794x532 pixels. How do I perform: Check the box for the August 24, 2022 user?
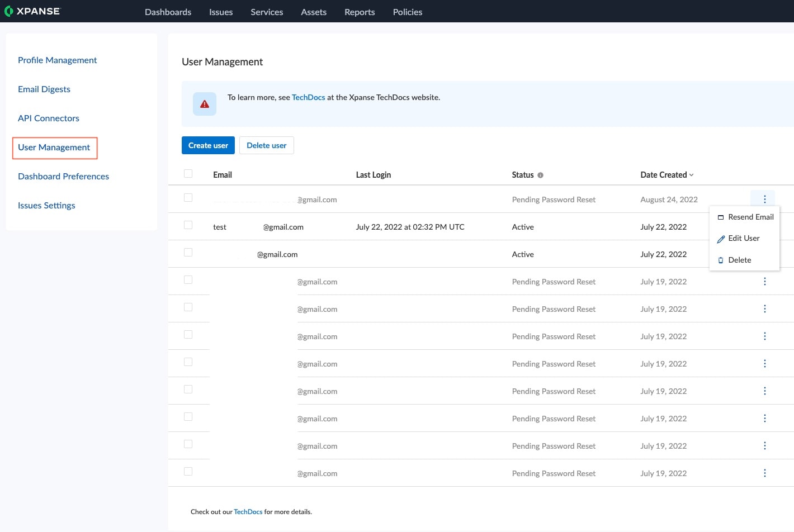(x=188, y=198)
